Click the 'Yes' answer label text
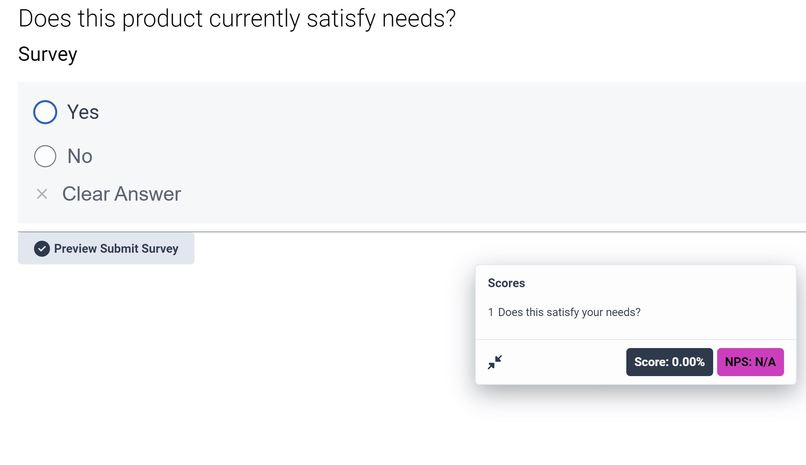This screenshot has height=465, width=806. coord(83,112)
